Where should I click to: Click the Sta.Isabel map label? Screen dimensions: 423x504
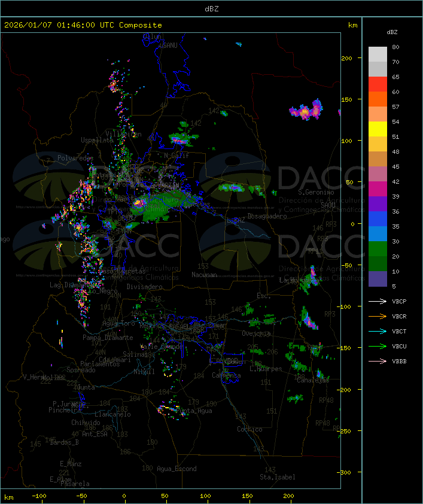(278, 477)
